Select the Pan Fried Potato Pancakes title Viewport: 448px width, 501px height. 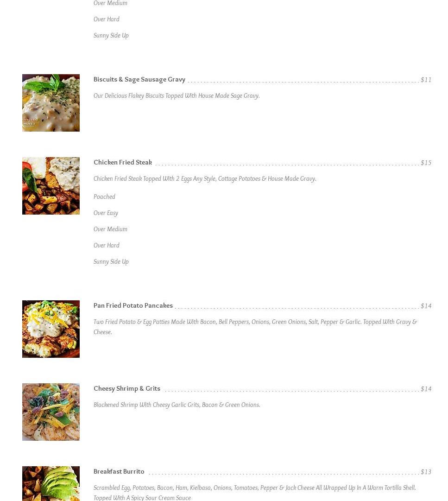[x=133, y=305]
